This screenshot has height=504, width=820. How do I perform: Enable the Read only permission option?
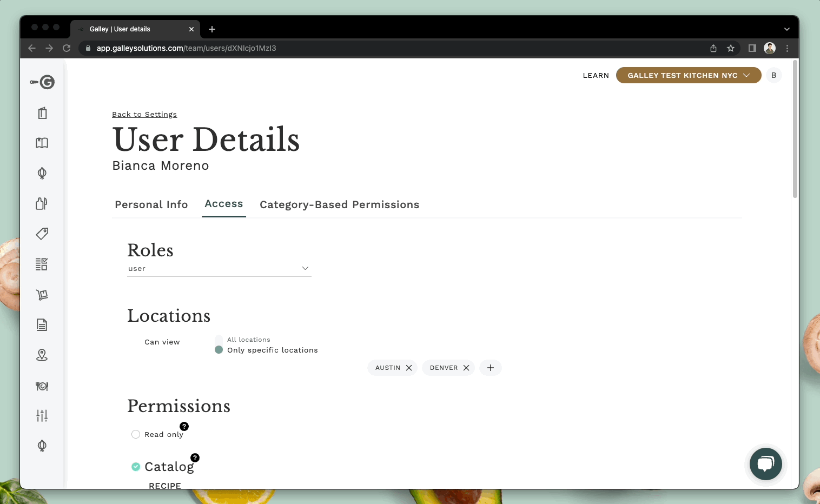(x=135, y=434)
